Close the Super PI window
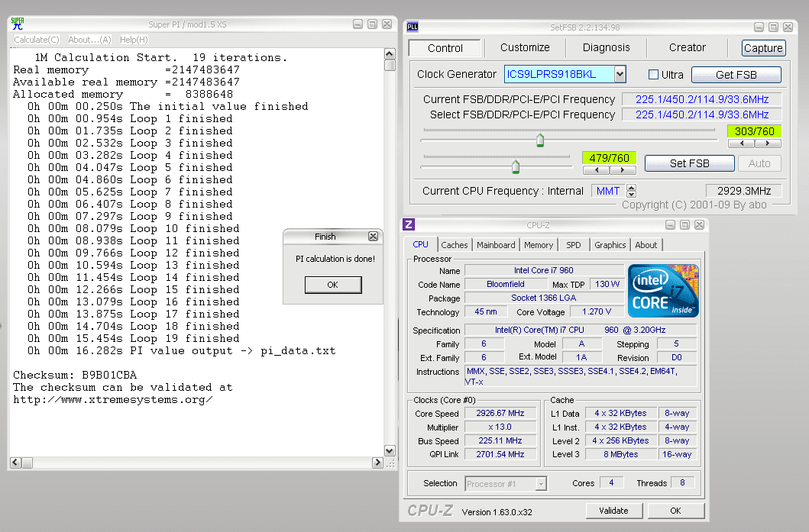 (x=387, y=24)
